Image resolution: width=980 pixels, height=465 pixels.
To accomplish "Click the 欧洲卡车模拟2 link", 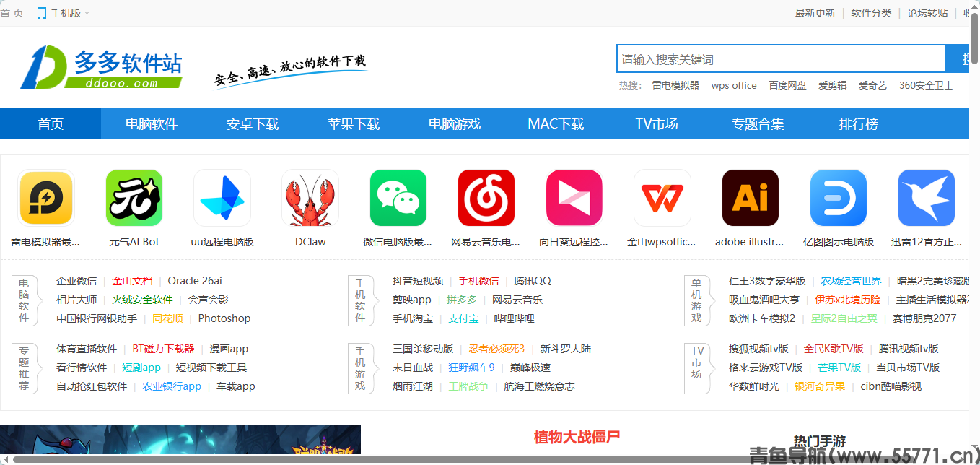I will pyautogui.click(x=762, y=318).
